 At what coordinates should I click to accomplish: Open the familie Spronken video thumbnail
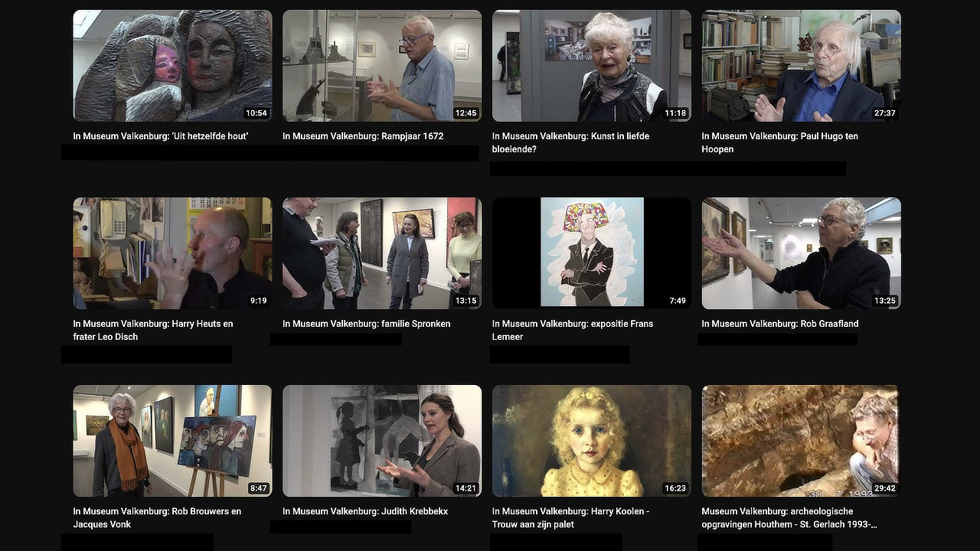click(x=382, y=253)
